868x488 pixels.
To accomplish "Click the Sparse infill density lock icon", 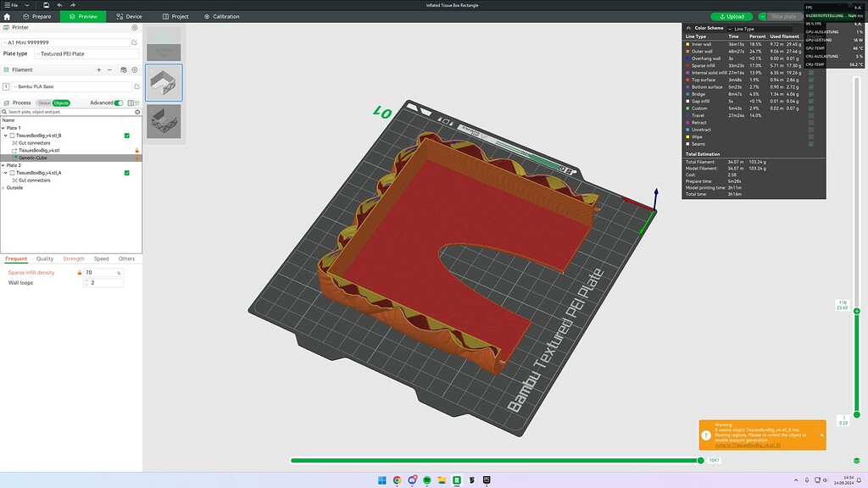I will (80, 273).
